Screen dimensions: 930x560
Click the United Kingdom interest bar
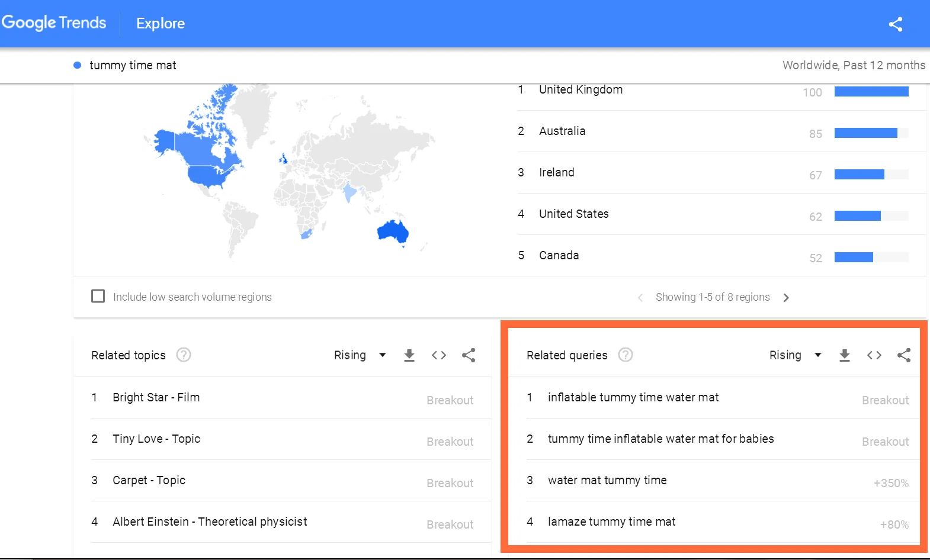pyautogui.click(x=871, y=92)
